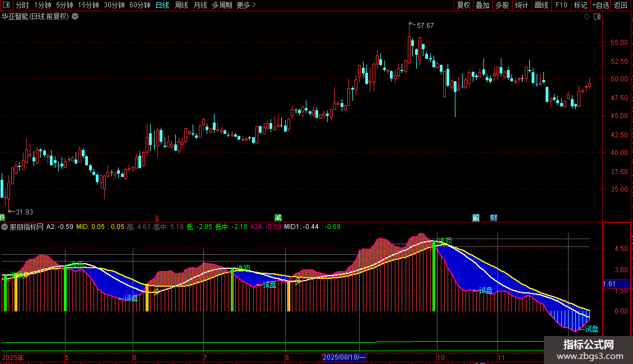Click the 标记 mark button

click(x=580, y=5)
